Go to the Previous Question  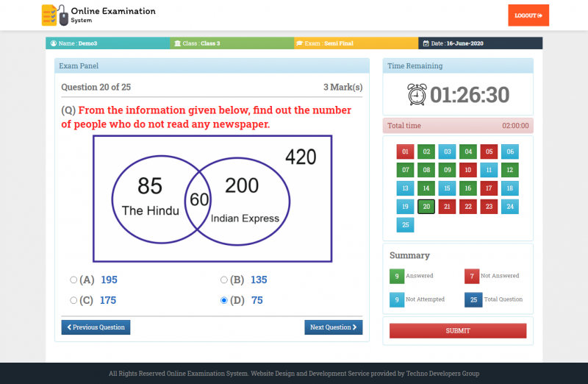pyautogui.click(x=96, y=327)
